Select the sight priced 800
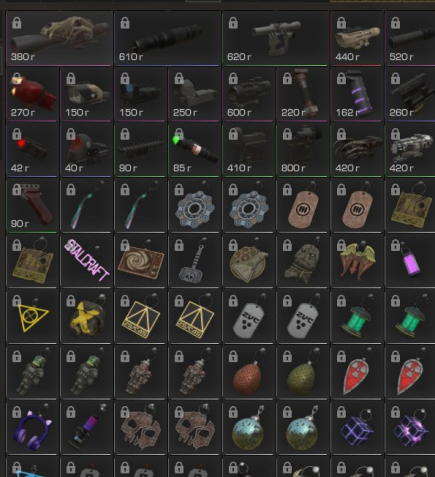 [303, 150]
